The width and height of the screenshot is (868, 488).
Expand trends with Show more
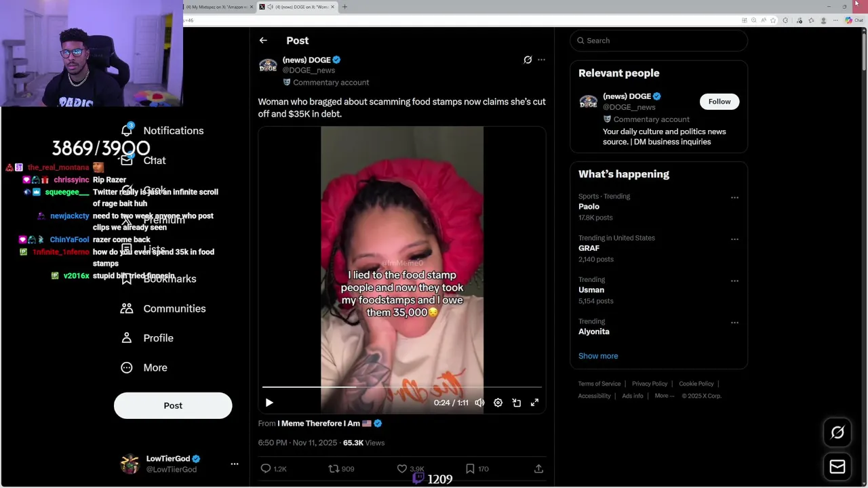(x=598, y=356)
